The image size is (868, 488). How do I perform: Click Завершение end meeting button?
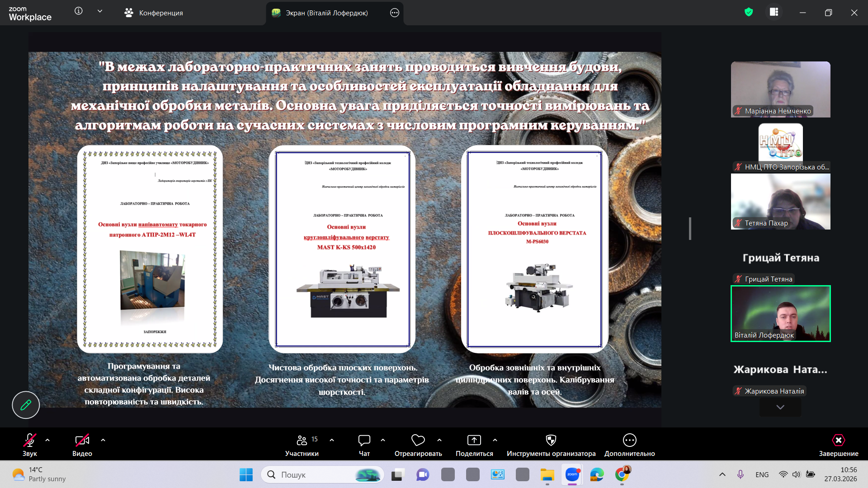coord(838,445)
